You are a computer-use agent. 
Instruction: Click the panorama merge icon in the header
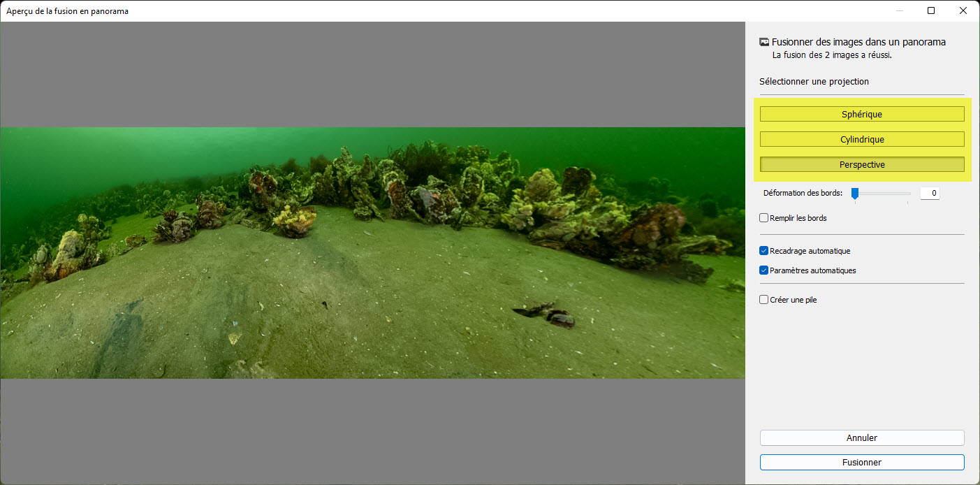pyautogui.click(x=764, y=43)
